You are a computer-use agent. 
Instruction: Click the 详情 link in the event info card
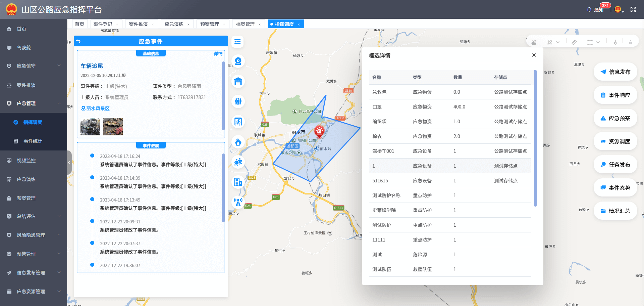pos(218,54)
